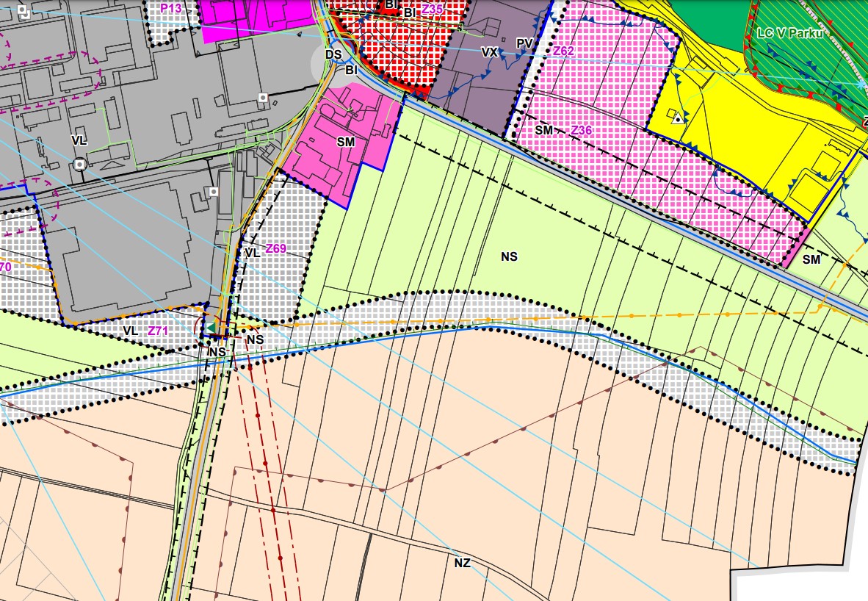
Task: Select the Z69 zone label
Action: pyautogui.click(x=275, y=249)
